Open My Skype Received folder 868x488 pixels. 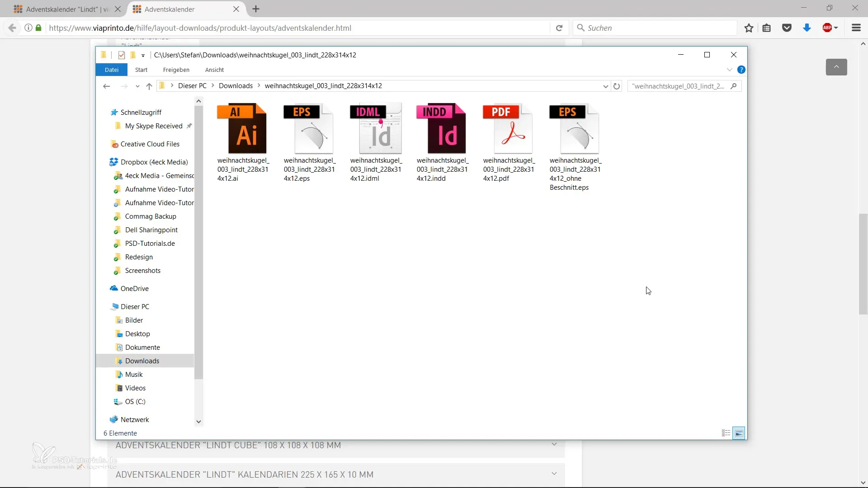154,126
